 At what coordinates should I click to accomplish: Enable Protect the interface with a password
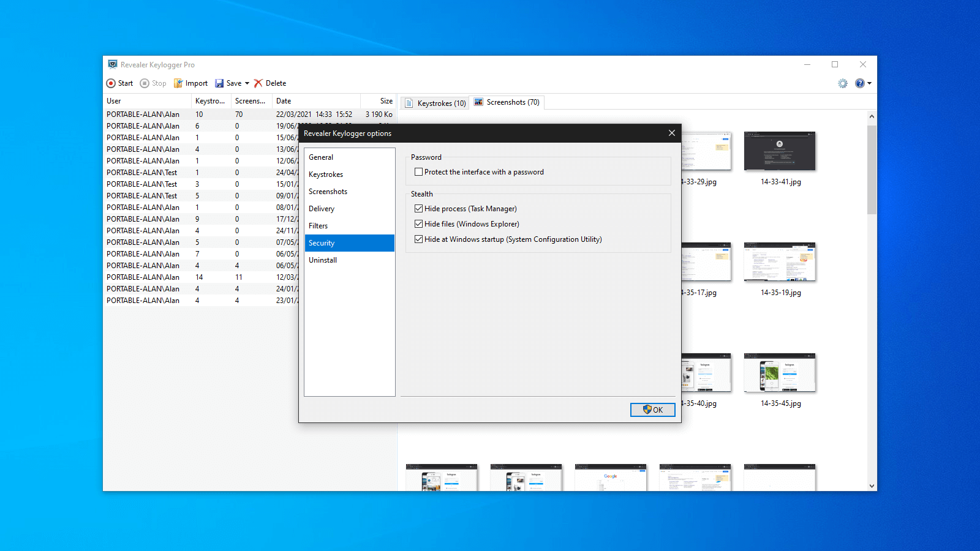point(419,172)
